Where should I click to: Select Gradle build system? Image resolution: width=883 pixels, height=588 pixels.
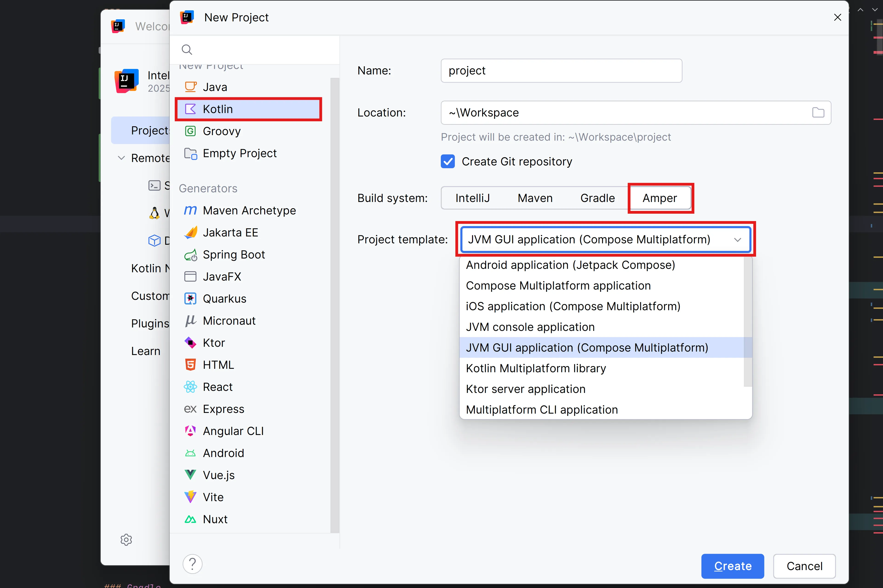(597, 198)
